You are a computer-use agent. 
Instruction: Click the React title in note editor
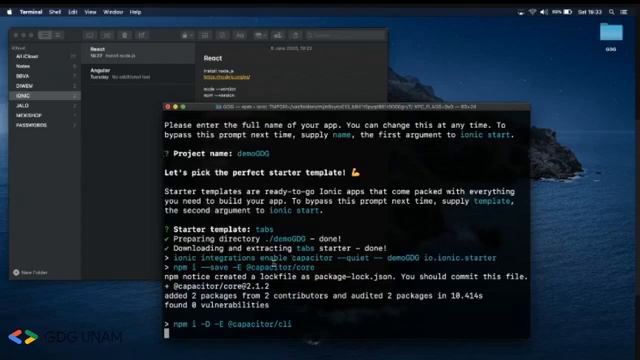coord(213,58)
